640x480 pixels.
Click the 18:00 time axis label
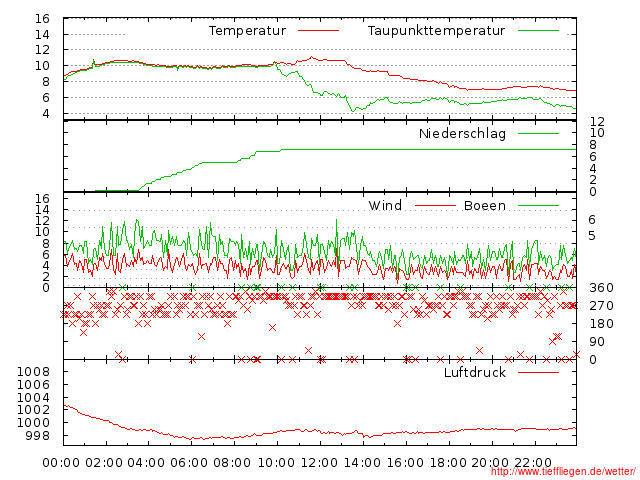(448, 463)
